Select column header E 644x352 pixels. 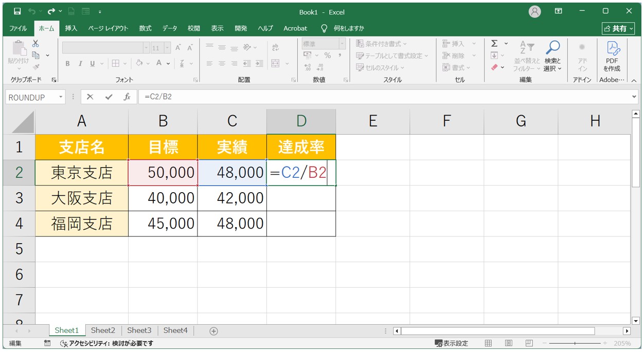click(x=373, y=121)
